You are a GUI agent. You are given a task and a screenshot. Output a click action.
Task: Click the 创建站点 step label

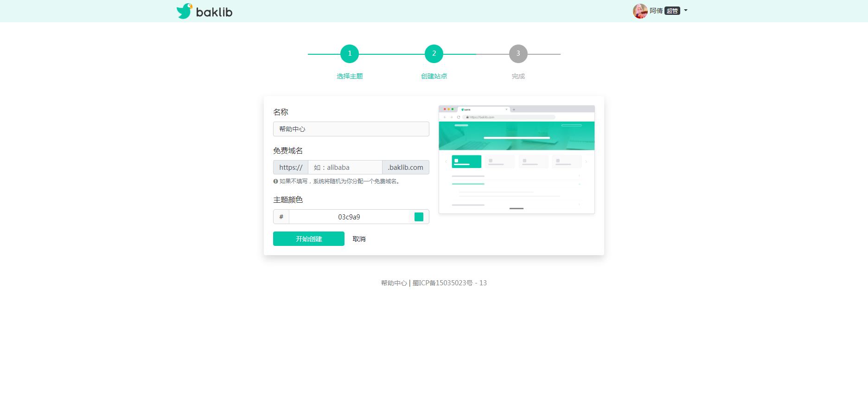point(434,76)
